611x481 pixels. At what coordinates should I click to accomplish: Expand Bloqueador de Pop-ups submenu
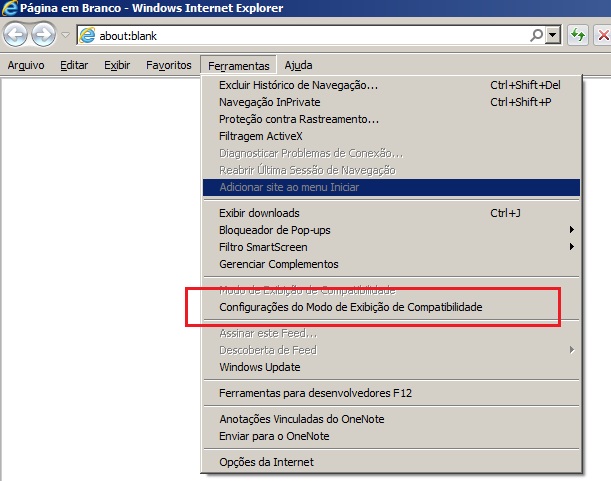pyautogui.click(x=391, y=230)
